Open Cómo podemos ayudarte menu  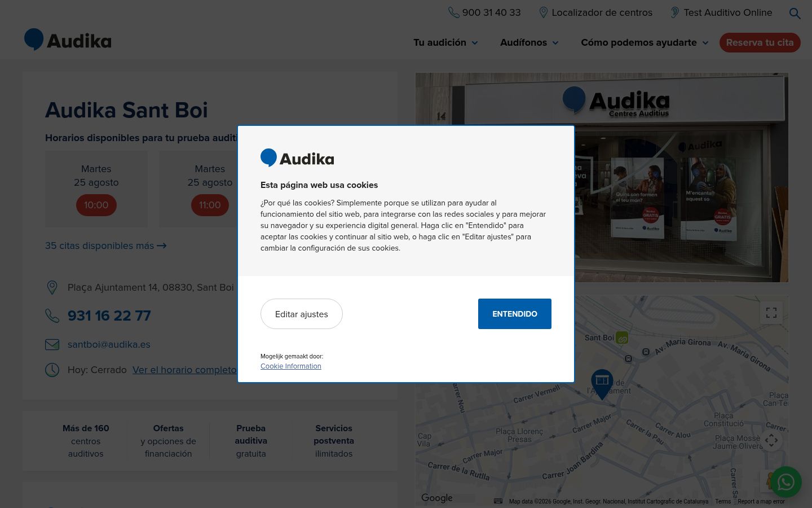coord(639,42)
